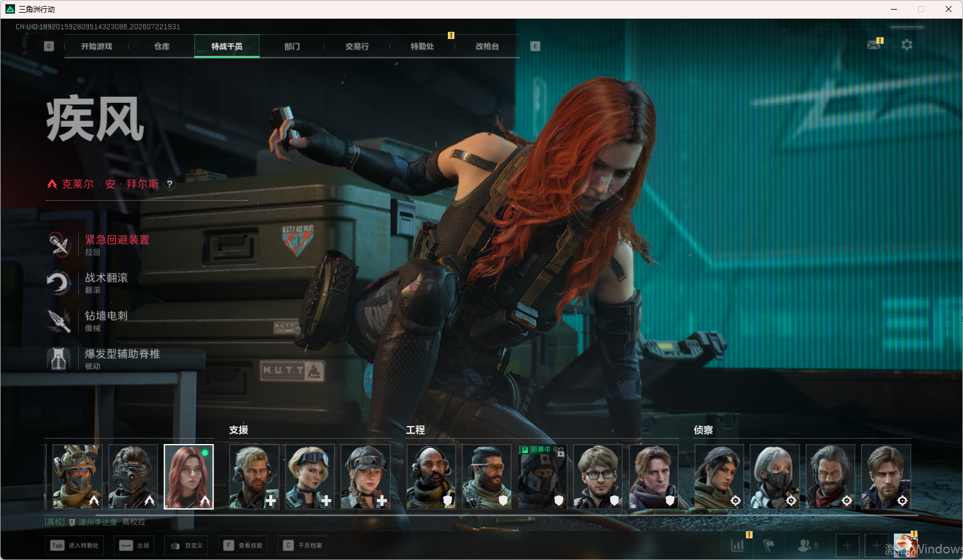Open the settings gear icon
The height and width of the screenshot is (560, 963).
[906, 44]
